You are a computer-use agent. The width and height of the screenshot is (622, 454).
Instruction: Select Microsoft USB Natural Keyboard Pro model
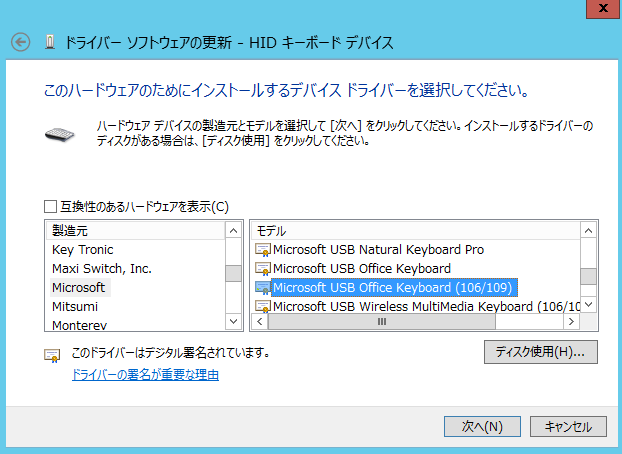[378, 250]
